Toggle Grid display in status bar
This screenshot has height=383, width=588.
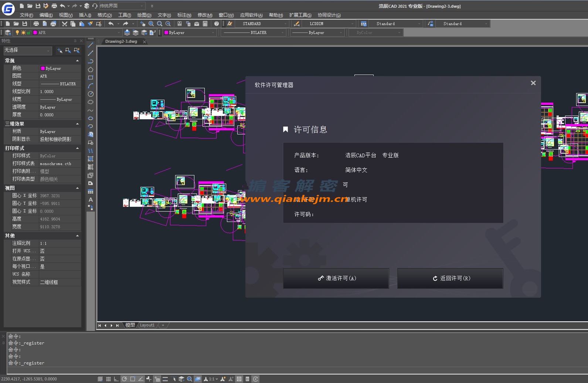(x=108, y=379)
